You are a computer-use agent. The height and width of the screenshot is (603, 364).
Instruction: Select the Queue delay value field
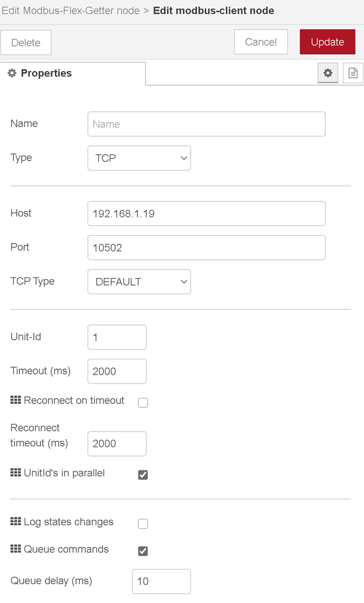point(161,581)
